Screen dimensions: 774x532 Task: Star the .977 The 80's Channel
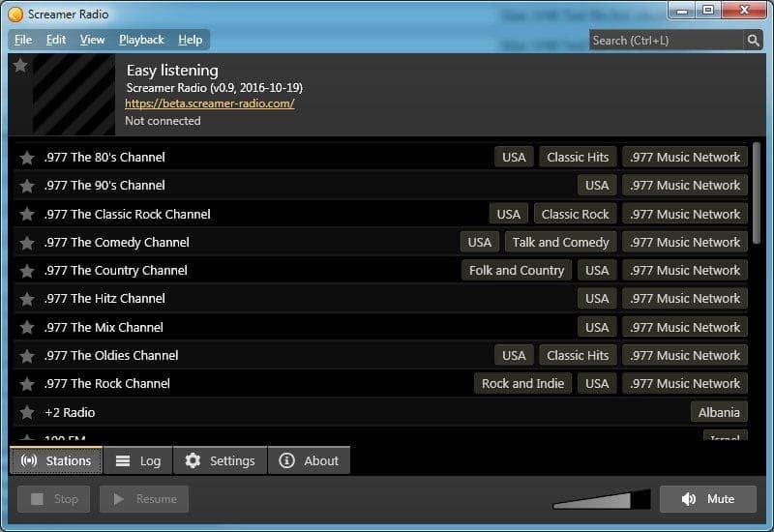pyautogui.click(x=27, y=158)
